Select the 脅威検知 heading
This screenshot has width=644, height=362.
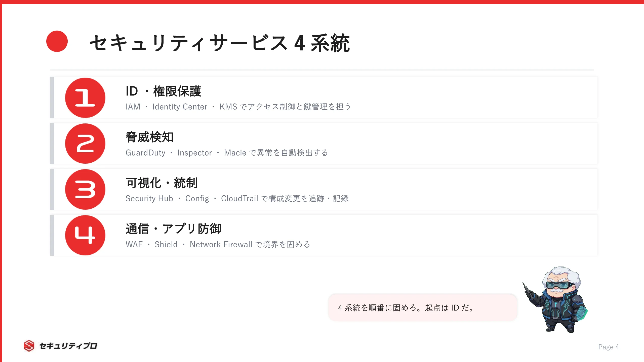150,137
